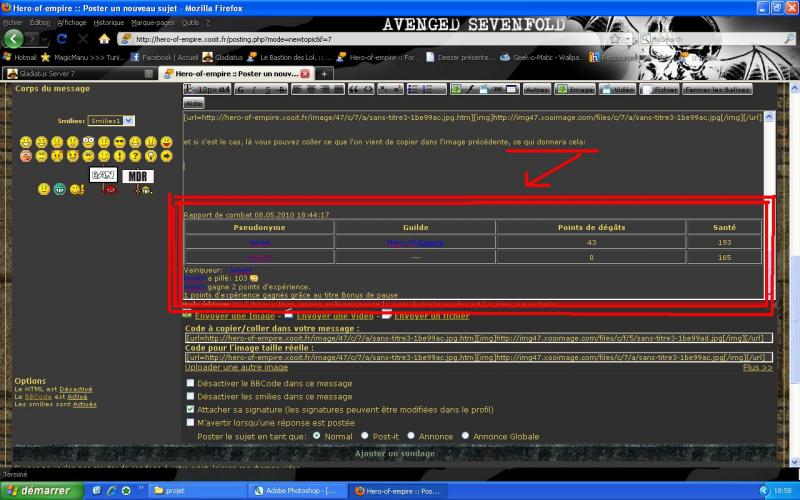Viewport: 800px width, 500px height.
Task: Reload the page with refresh icon
Action: (62, 39)
